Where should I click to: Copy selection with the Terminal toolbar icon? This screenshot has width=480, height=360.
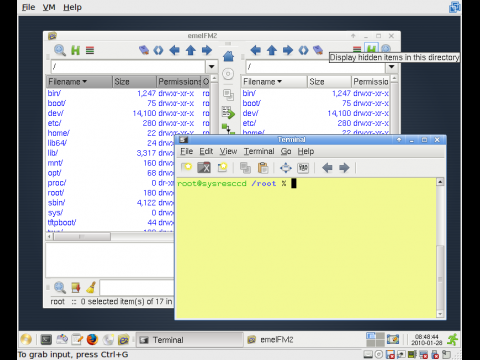(245, 168)
